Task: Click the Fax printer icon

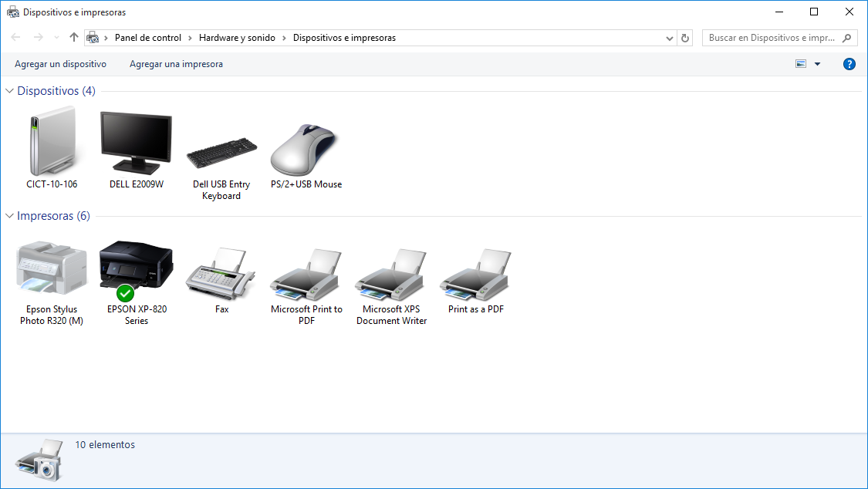Action: pos(221,274)
